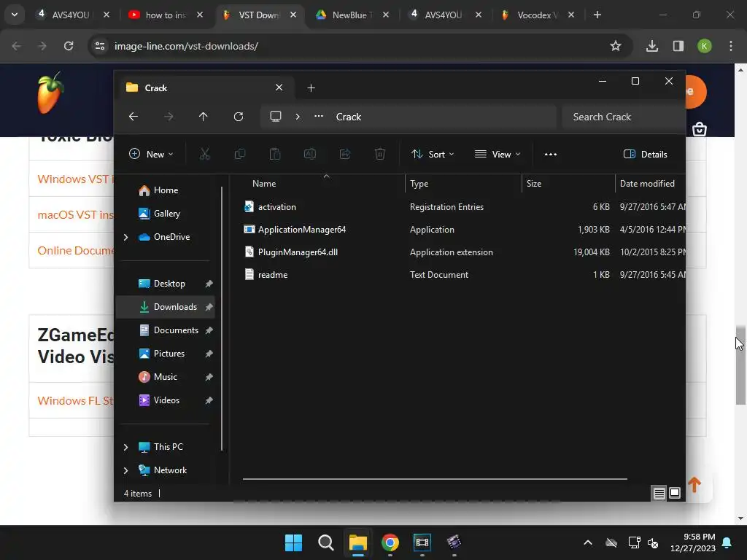Screen dimensions: 747x560
Task: Switch to the 'how to ins' YouTube tab
Action: point(166,15)
